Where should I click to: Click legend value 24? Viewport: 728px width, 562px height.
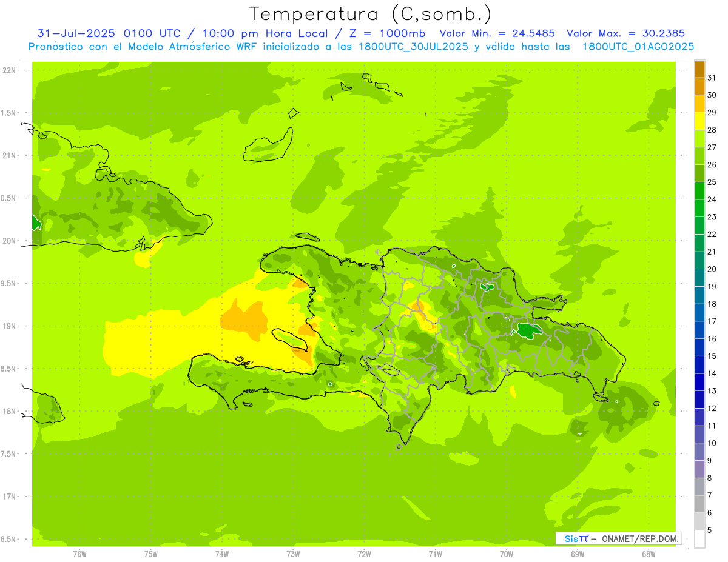pyautogui.click(x=712, y=199)
